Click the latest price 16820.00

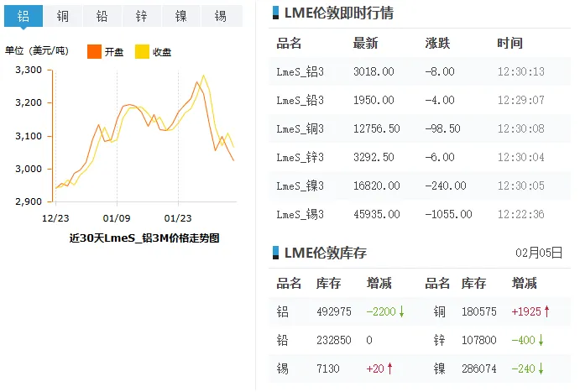click(377, 186)
